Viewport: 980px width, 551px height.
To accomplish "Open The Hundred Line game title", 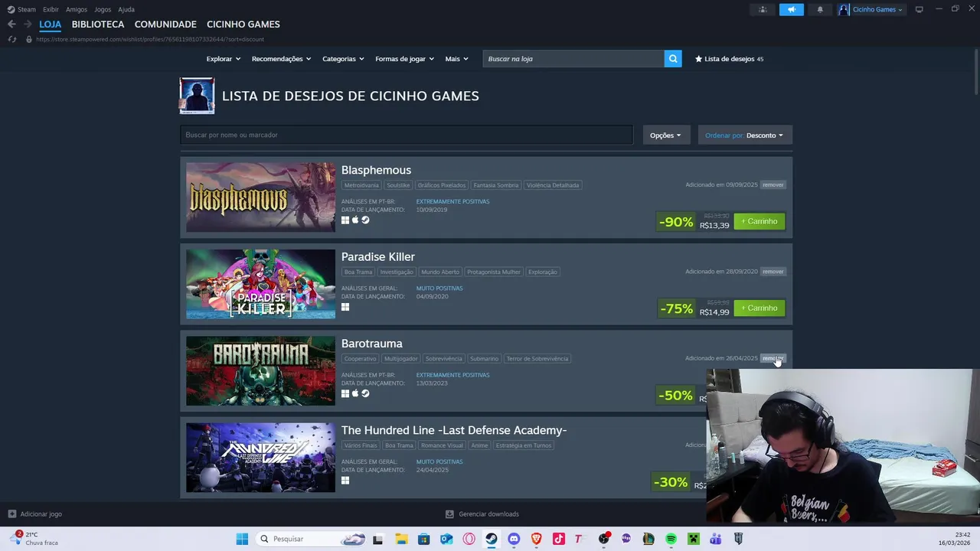I will tap(454, 430).
